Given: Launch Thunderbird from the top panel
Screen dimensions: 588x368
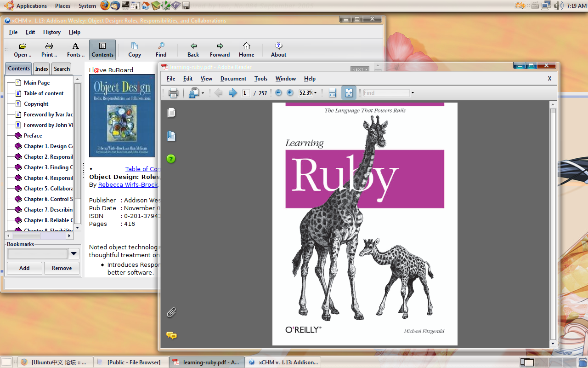Looking at the screenshot, I should 115,6.
